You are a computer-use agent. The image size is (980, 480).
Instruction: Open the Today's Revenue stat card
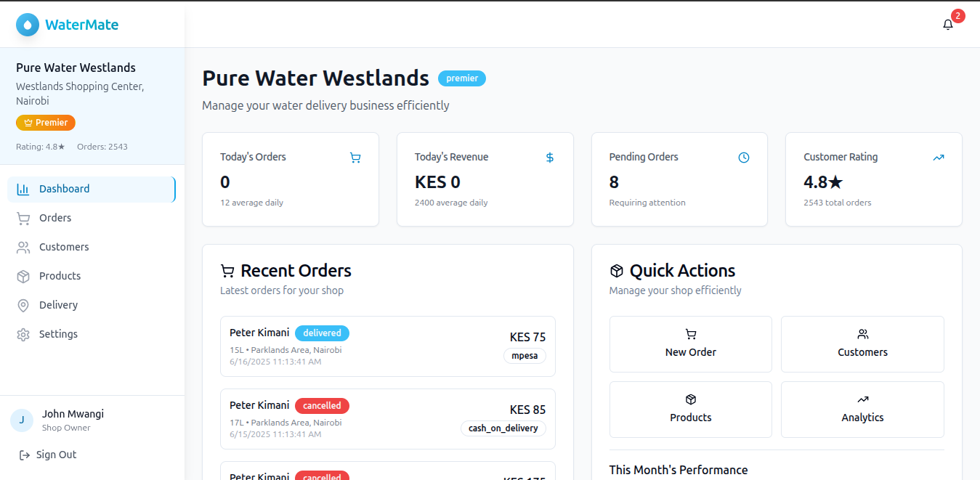point(485,179)
